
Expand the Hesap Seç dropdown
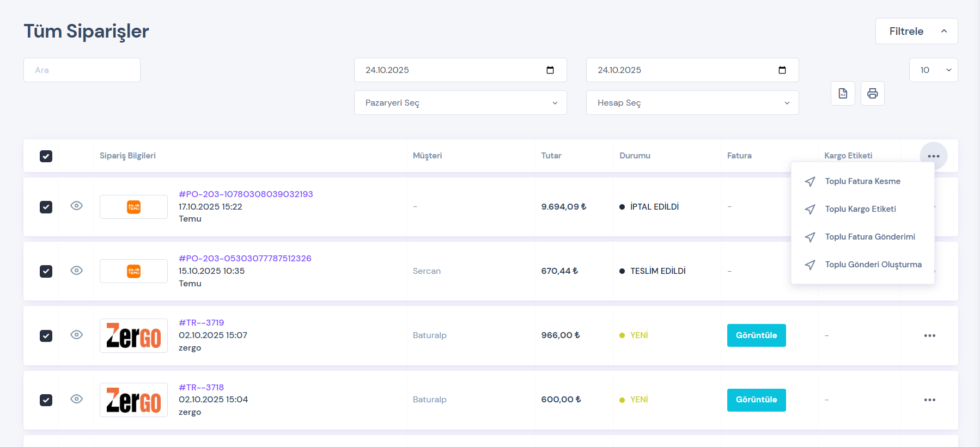692,103
